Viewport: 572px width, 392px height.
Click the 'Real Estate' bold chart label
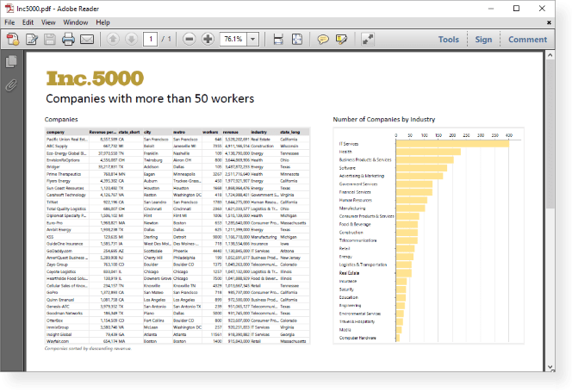point(349,273)
